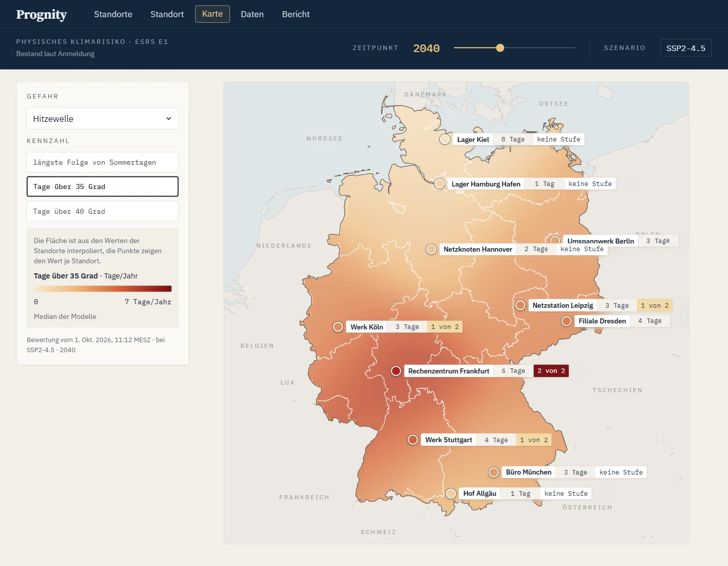Click the Bestand laut Anmeldung subtitle
This screenshot has height=566, width=728.
coord(55,54)
